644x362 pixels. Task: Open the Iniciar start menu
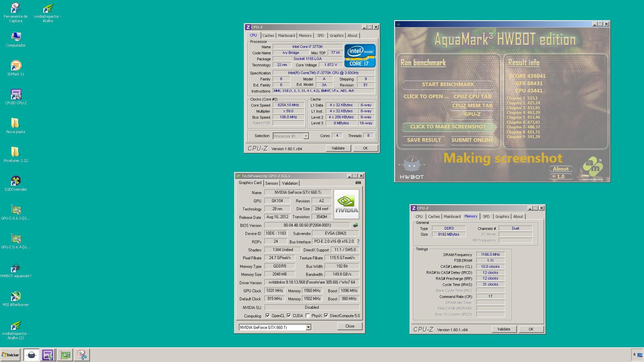coord(10,355)
